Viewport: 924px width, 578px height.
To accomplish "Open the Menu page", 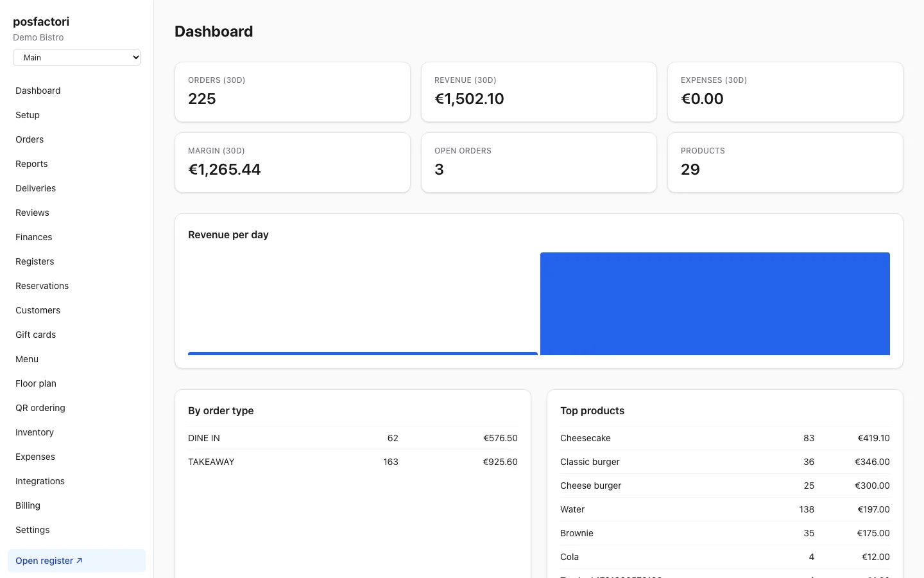I will coord(27,359).
